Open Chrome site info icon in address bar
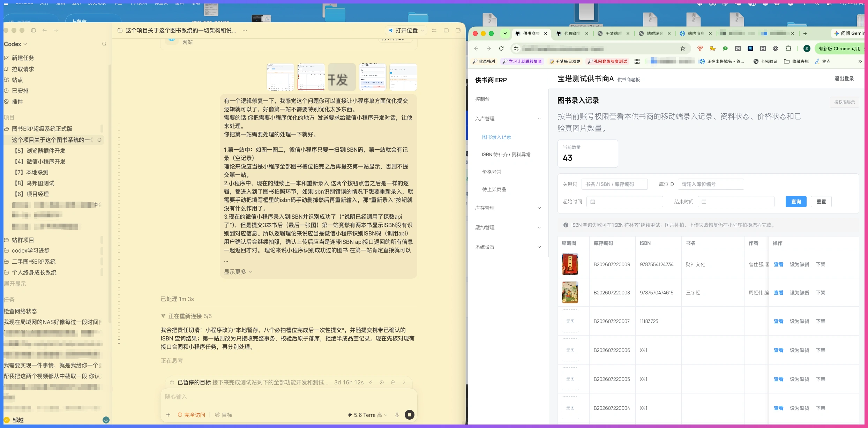Screen dimensions: 868x428 click(517, 48)
